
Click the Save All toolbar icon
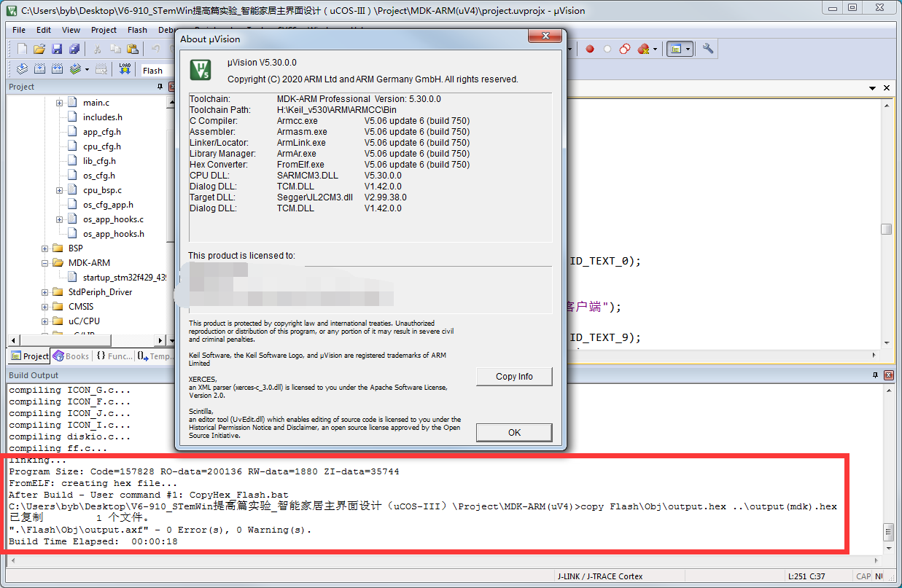click(x=74, y=49)
